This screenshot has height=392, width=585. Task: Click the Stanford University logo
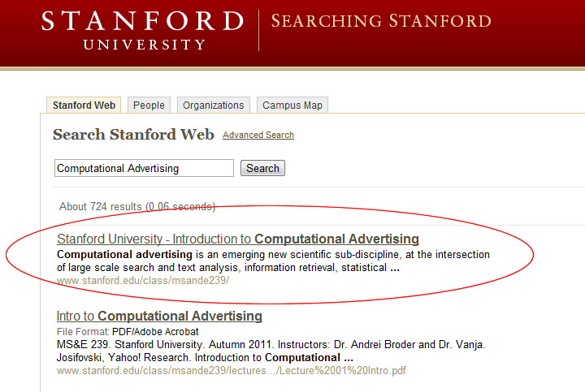click(x=142, y=29)
